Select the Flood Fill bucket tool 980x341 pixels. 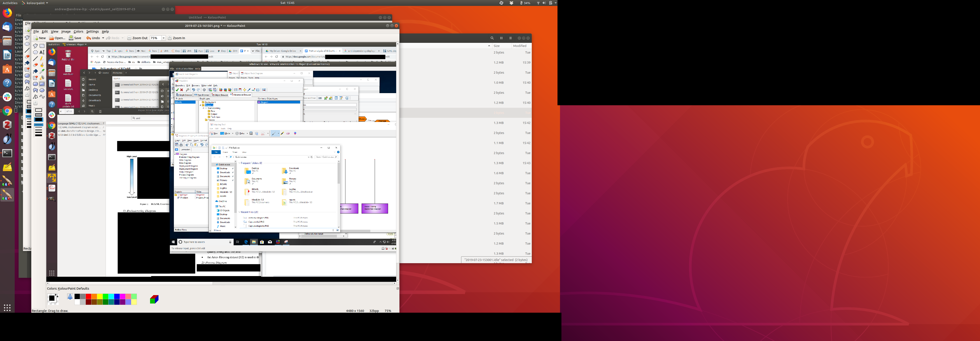35,71
